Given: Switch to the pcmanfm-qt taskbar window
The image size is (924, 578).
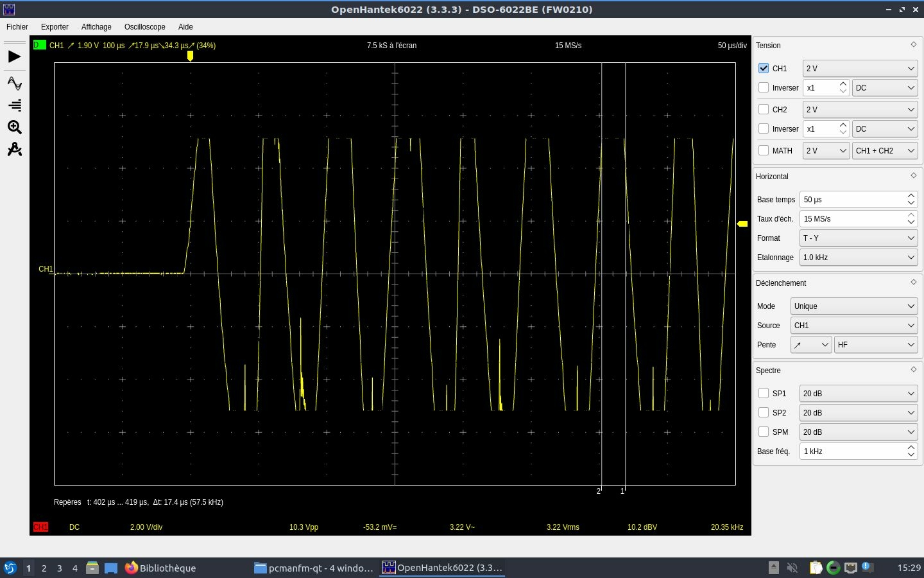Looking at the screenshot, I should click(314, 568).
